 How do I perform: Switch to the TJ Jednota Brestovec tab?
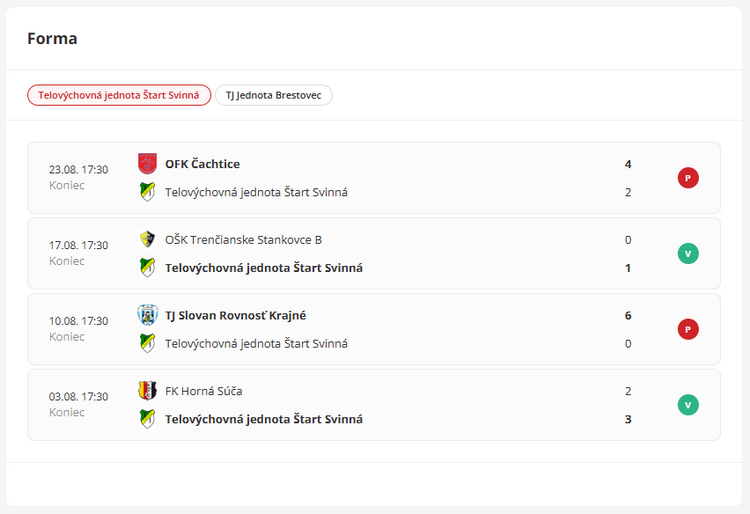click(273, 95)
